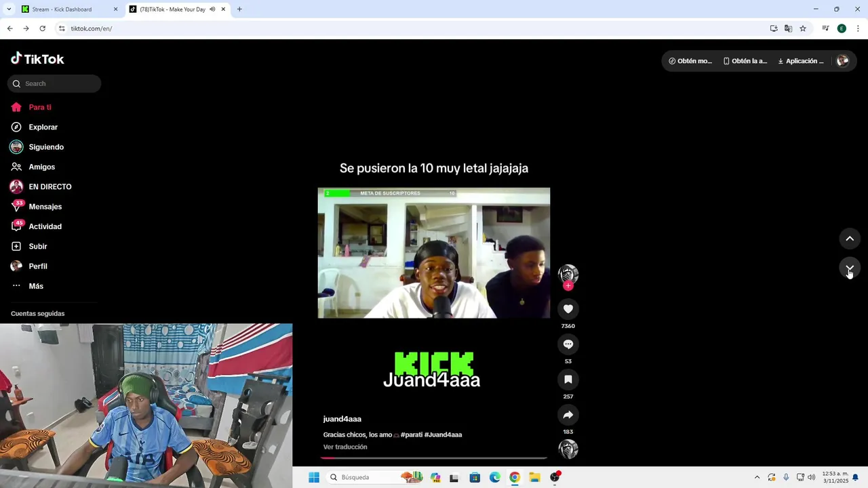
Task: Seek on the video progress bar
Action: tap(434, 458)
